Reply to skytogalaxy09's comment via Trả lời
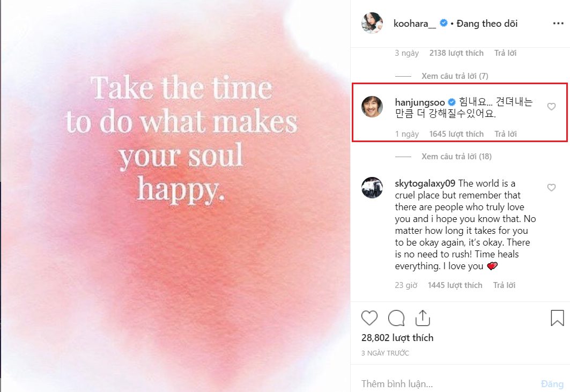This screenshot has height=392, width=570. [x=504, y=285]
